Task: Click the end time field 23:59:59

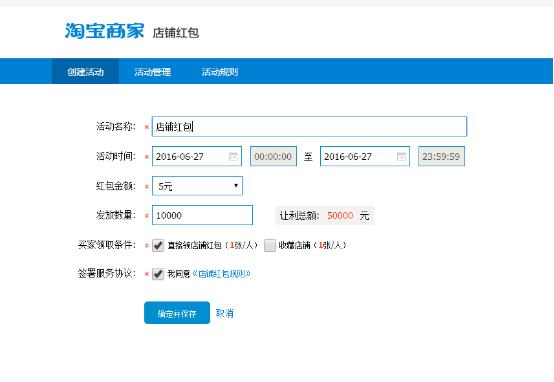Action: click(441, 156)
